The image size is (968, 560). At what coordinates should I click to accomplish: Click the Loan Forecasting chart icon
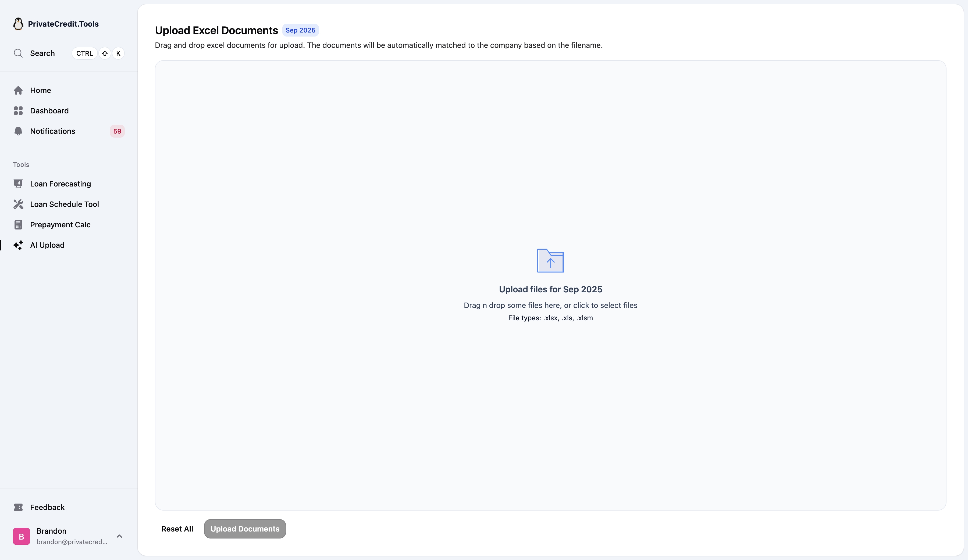click(x=18, y=184)
